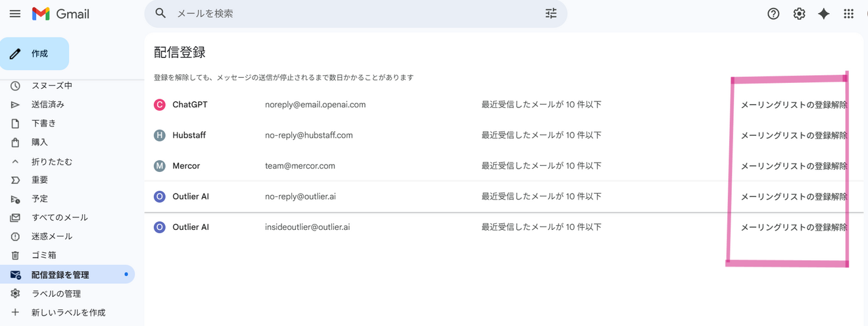Image resolution: width=868 pixels, height=326 pixels.
Task: Click the 予定 scheduled send icon
Action: coord(15,199)
